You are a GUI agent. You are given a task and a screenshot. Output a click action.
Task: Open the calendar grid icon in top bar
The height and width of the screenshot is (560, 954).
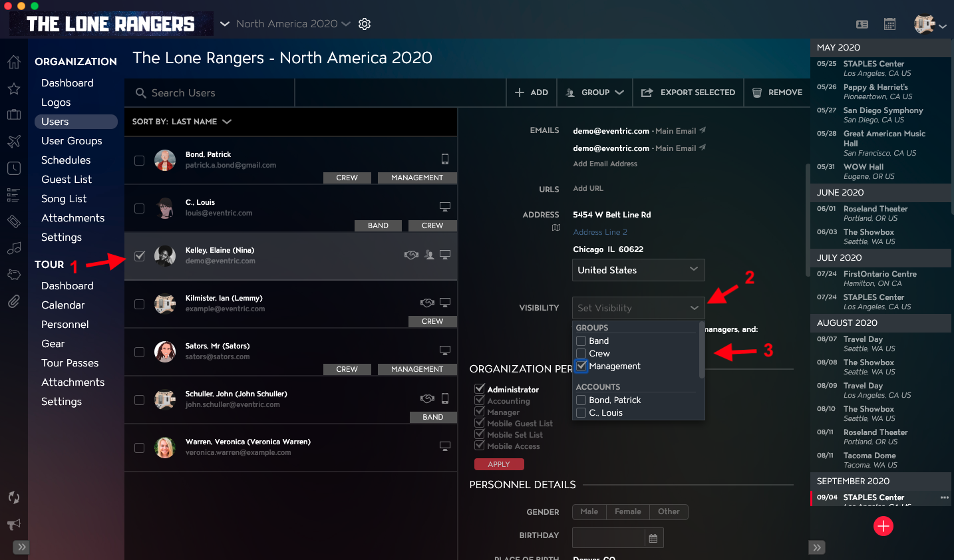(x=889, y=24)
